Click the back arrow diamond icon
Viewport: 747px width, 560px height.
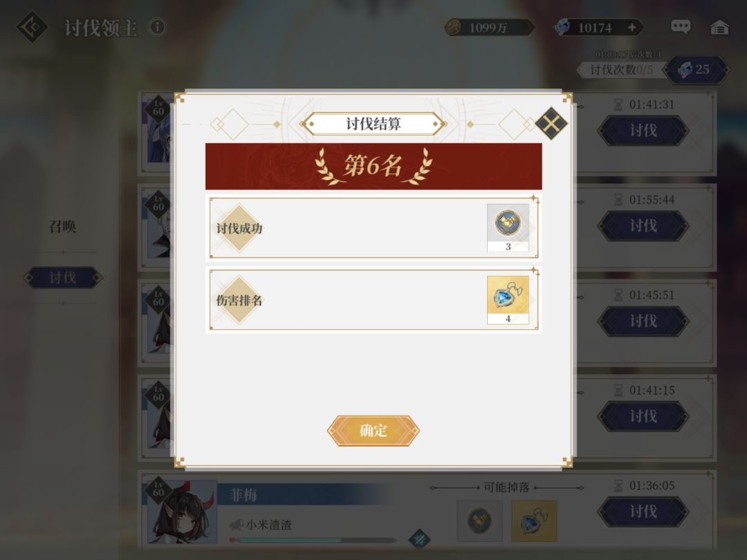(32, 27)
